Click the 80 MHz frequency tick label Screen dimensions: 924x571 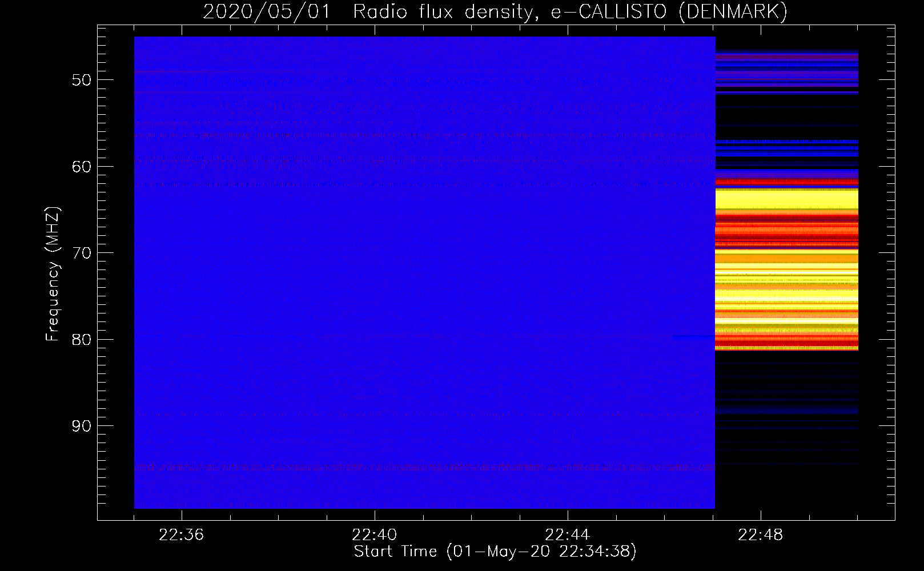tap(82, 340)
